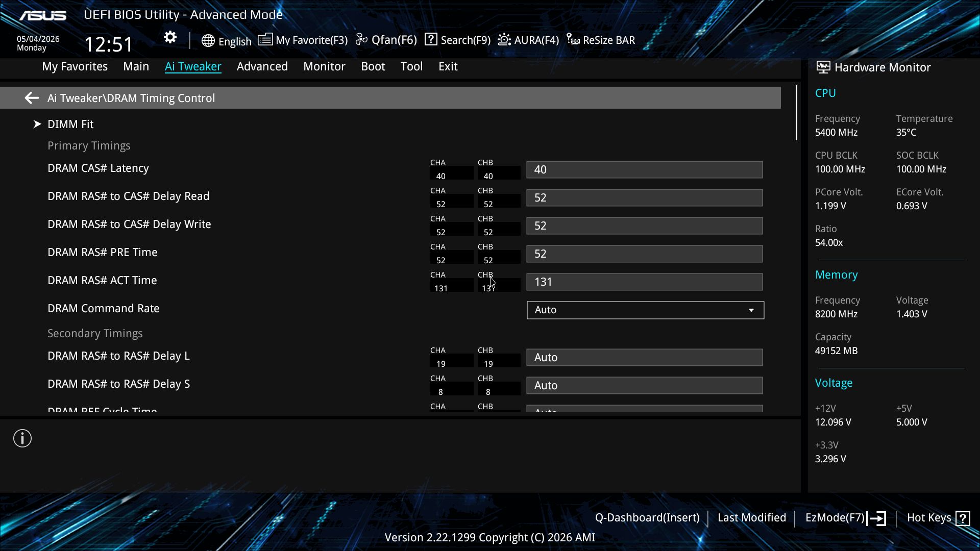Screen dimensions: 980x551
Task: Click the Hot Keys question icon
Action: coord(963,518)
